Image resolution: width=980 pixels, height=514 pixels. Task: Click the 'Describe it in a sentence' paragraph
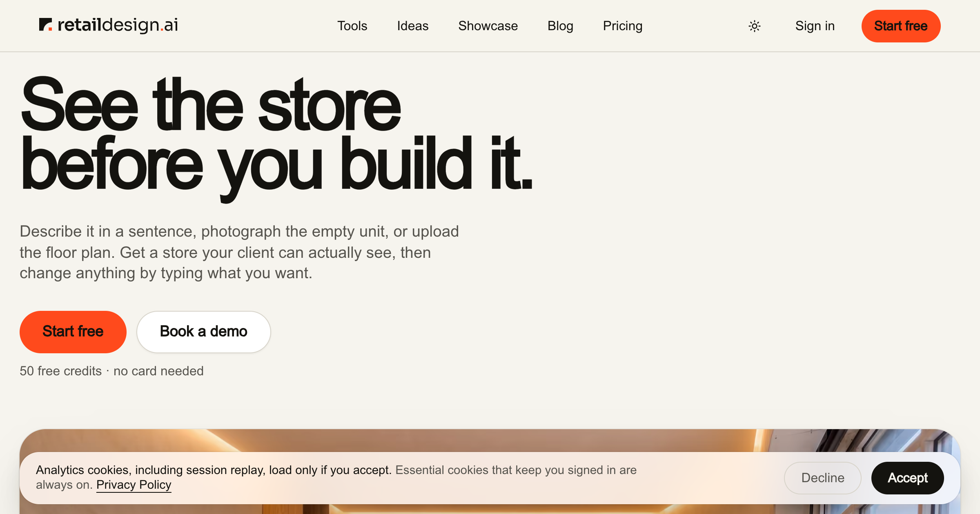point(239,252)
